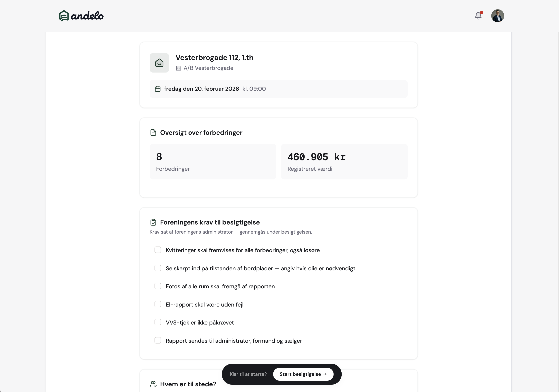
Task: Click the building icon next to A/B Vesterbrogade
Action: tap(178, 68)
